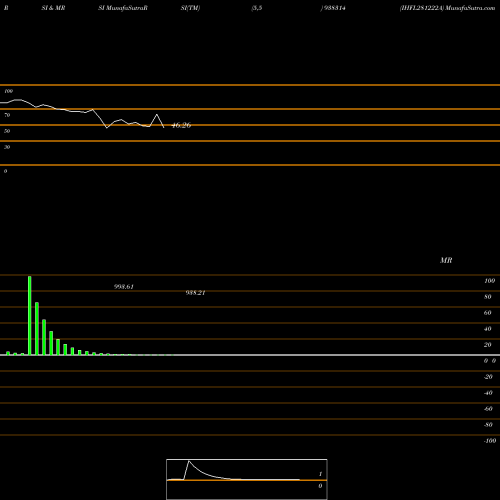Viewport: 500px width, 500px height.
Task: Click the '50' label on RSI axis
Action: click(x=7, y=131)
